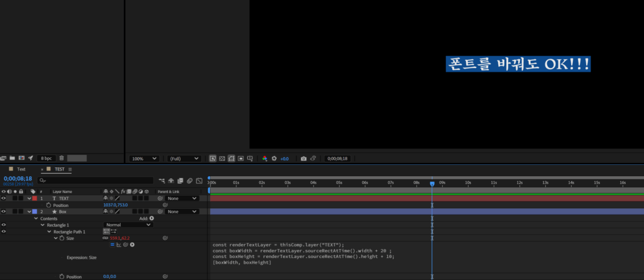
Task: Collapse the Rectangle 1 group
Action: pyautogui.click(x=43, y=225)
